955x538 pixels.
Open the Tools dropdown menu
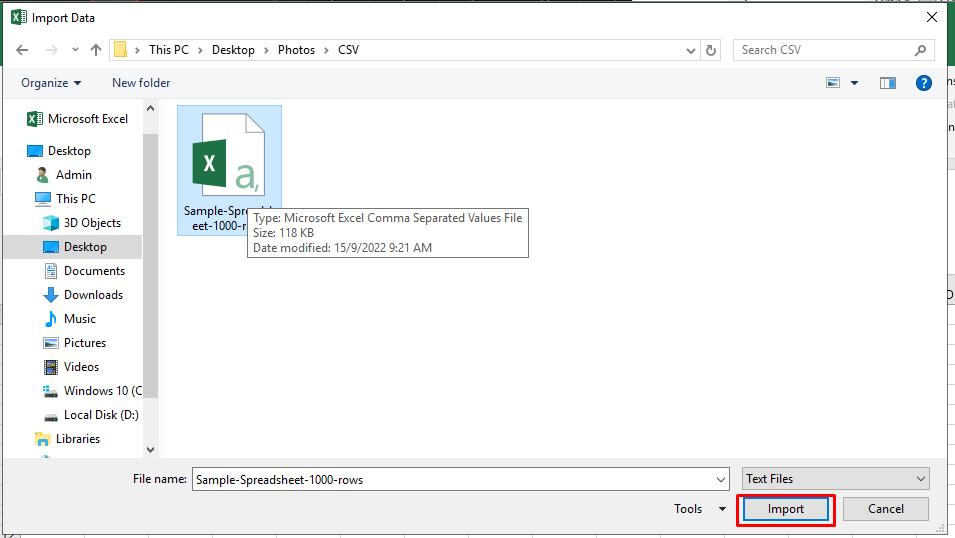pyautogui.click(x=700, y=509)
